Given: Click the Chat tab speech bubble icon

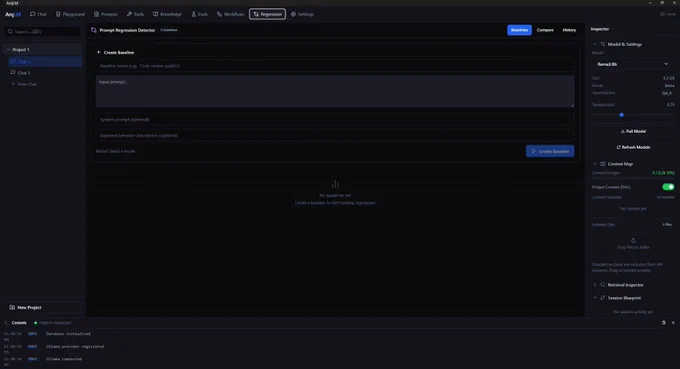Looking at the screenshot, I should (x=33, y=14).
